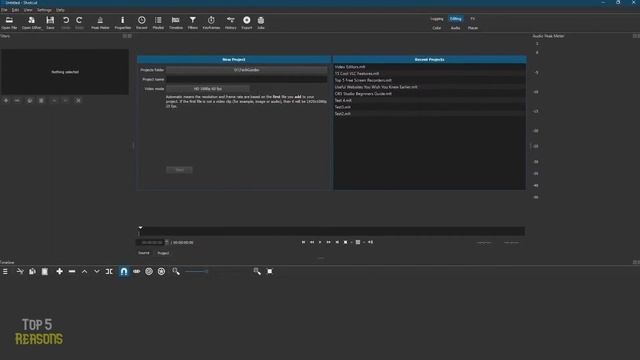Toggle the ripple mode button

[149, 271]
